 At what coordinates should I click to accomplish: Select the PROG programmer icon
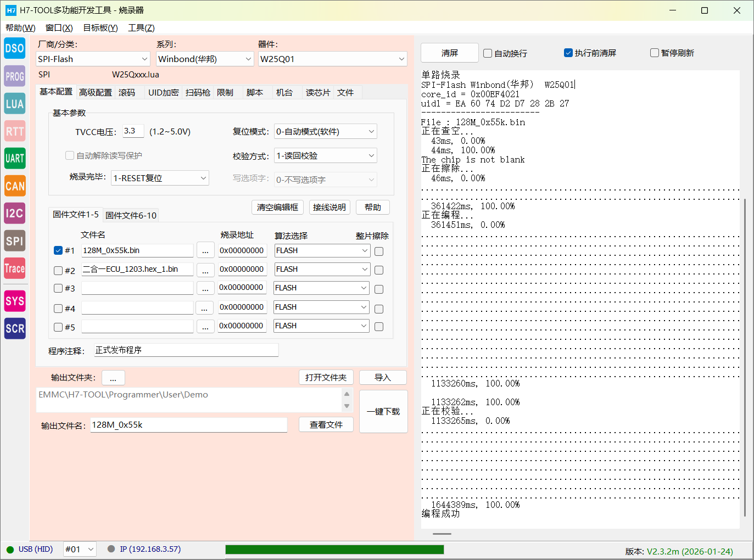(15, 76)
